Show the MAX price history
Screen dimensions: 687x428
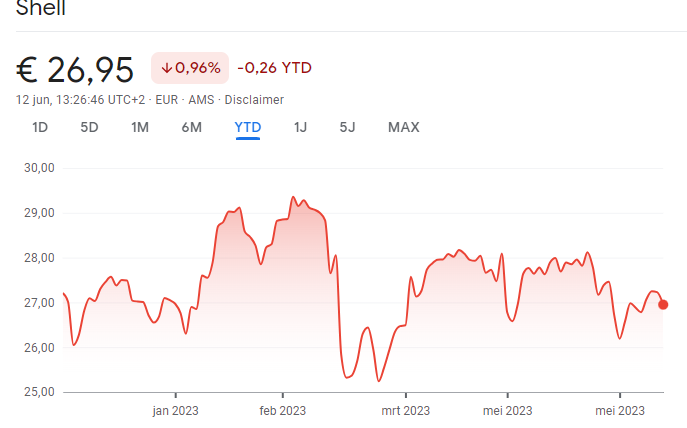tap(403, 127)
